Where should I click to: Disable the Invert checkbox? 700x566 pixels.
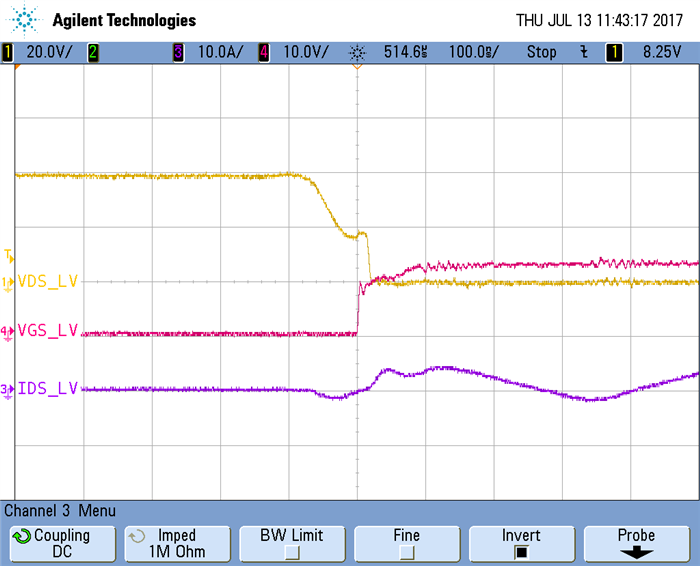pos(521,551)
